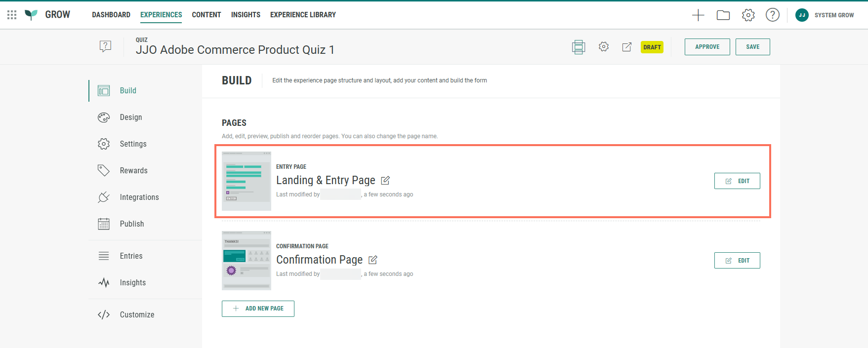Go to DASHBOARD tab
Viewport: 868px width, 348px height.
click(111, 15)
